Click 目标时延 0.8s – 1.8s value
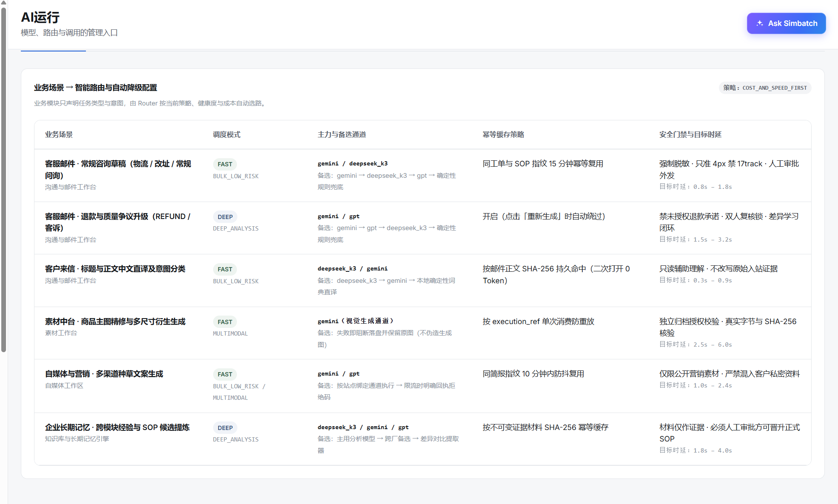Image resolution: width=838 pixels, height=504 pixels. 695,187
